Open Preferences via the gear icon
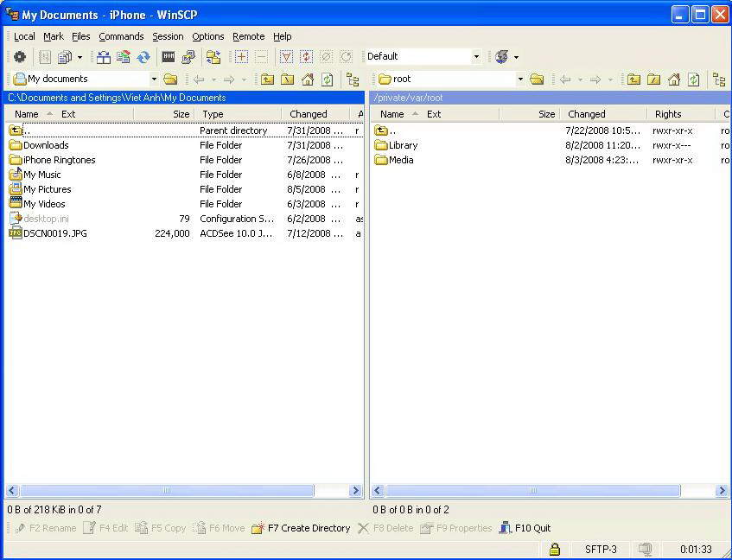Viewport: 732px width, 560px height. 20,57
